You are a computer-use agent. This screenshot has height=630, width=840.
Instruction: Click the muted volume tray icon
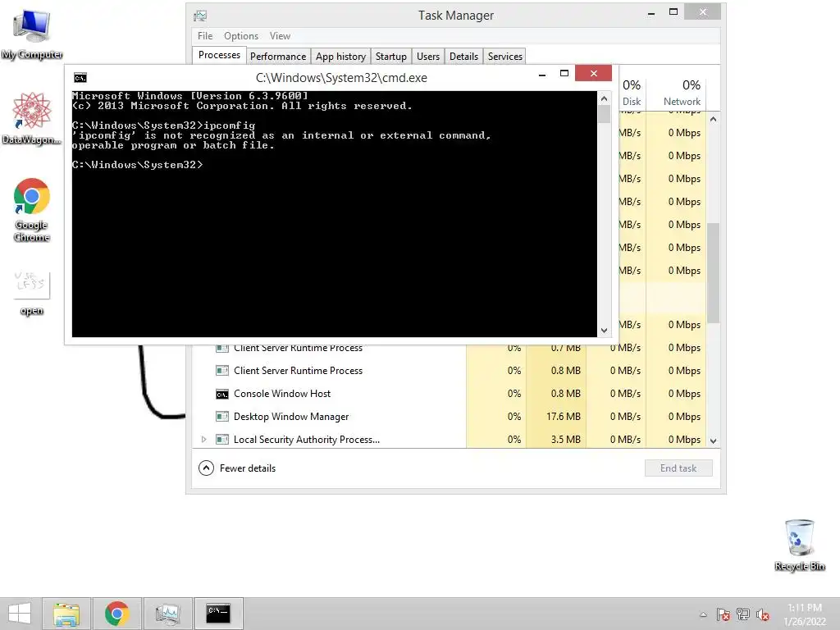coord(763,614)
